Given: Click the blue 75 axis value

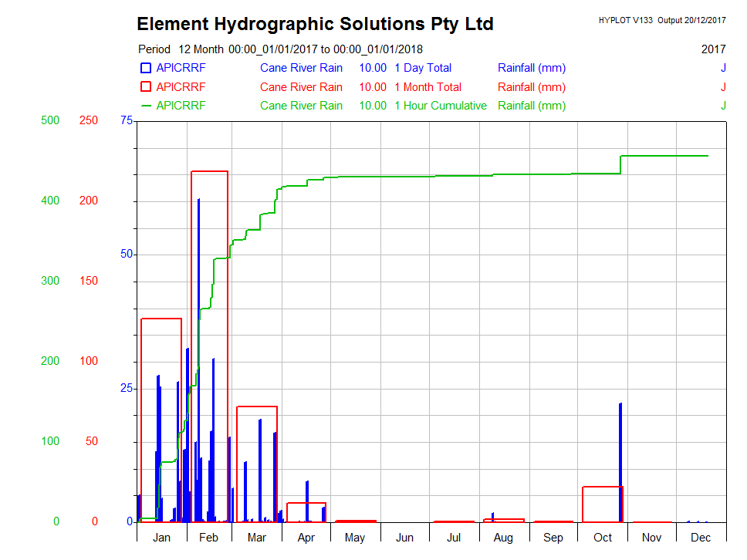Looking at the screenshot, I should coord(127,120).
